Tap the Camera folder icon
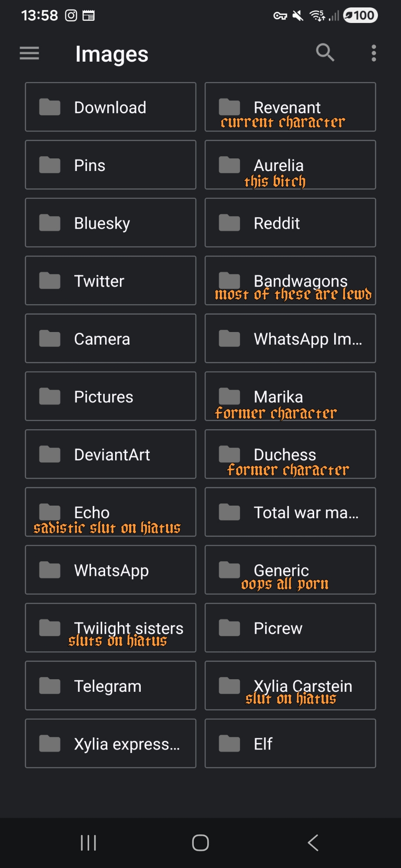The height and width of the screenshot is (868, 401). [x=50, y=339]
